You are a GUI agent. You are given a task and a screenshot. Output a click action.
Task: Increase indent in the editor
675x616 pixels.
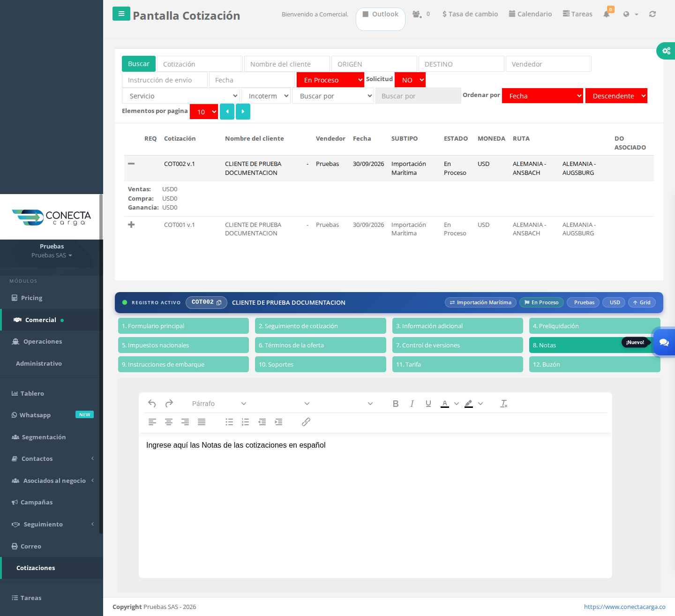pos(278,422)
